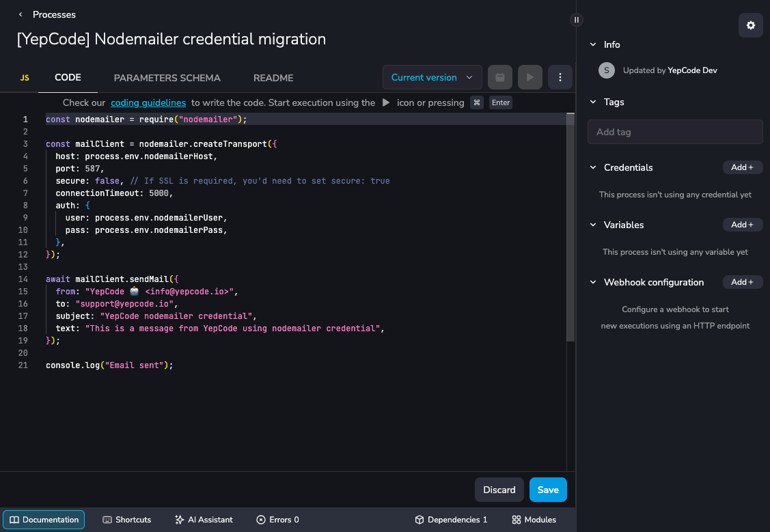This screenshot has width=770, height=532.
Task: Click the 'Updated by YepCode Dev' text
Action: (x=670, y=70)
